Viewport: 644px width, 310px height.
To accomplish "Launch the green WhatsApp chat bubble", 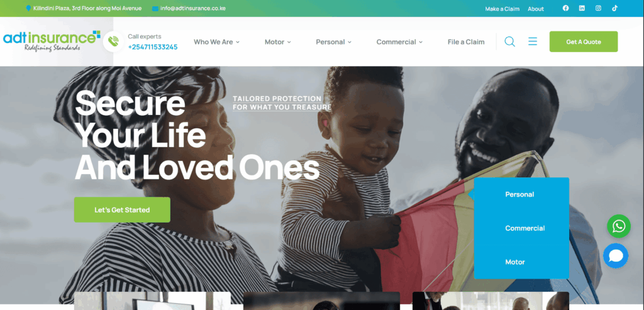I will (619, 226).
